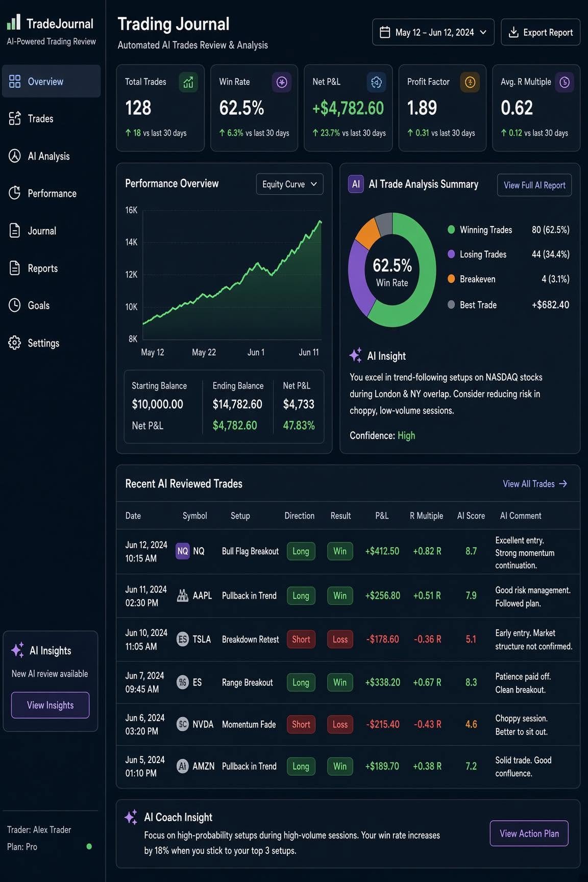Viewport: 588px width, 882px height.
Task: Click the $14,782.60 Ending Balance value
Action: (237, 404)
